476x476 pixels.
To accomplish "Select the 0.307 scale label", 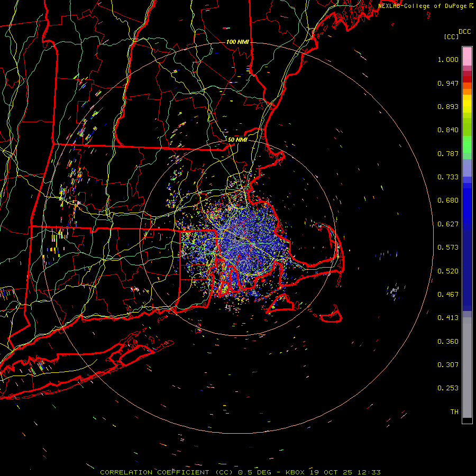I will tap(448, 365).
